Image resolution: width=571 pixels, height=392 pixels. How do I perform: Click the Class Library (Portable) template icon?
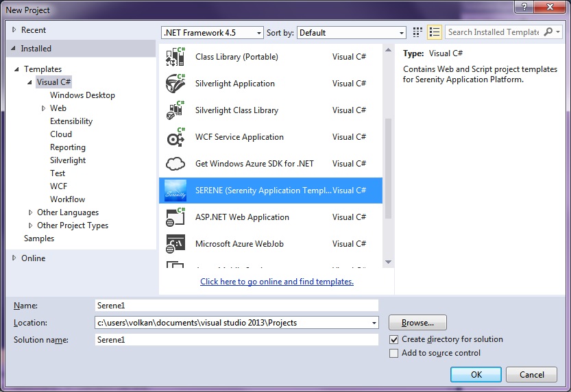175,57
